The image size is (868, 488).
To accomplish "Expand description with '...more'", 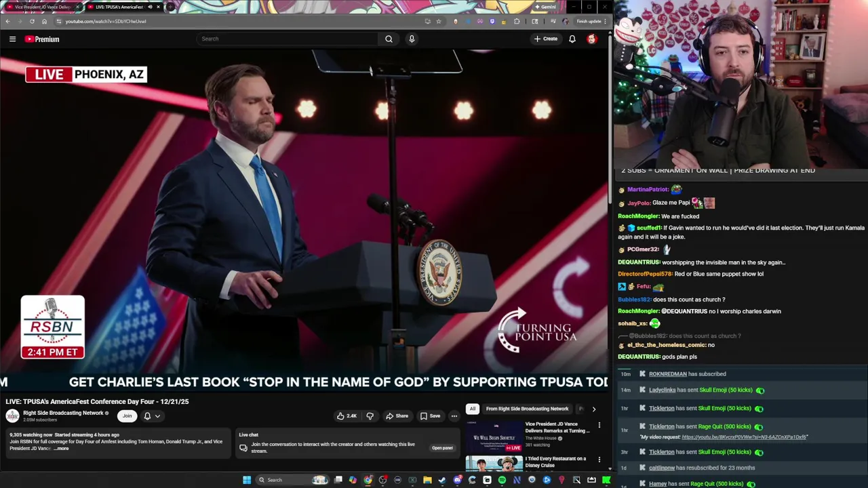I will pos(62,449).
